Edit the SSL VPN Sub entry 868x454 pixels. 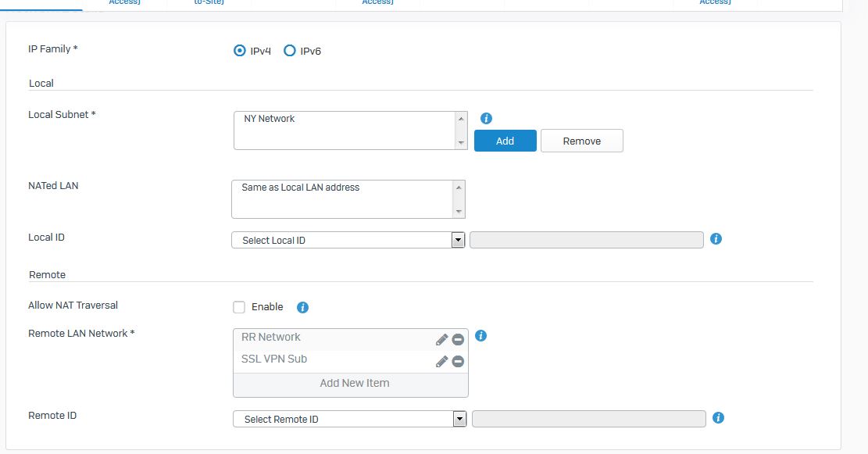441,361
